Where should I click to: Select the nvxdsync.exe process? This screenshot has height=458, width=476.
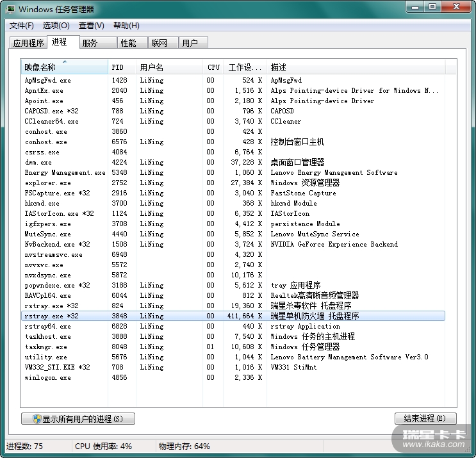point(233,275)
